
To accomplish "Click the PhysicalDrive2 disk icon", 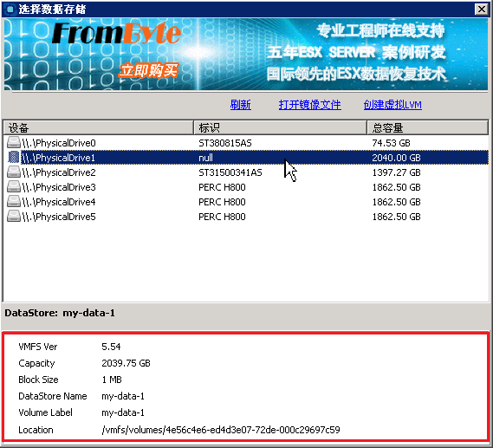I will (x=14, y=172).
